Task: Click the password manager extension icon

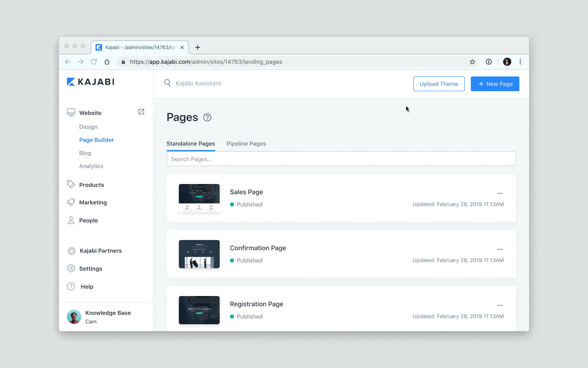Action: [489, 62]
